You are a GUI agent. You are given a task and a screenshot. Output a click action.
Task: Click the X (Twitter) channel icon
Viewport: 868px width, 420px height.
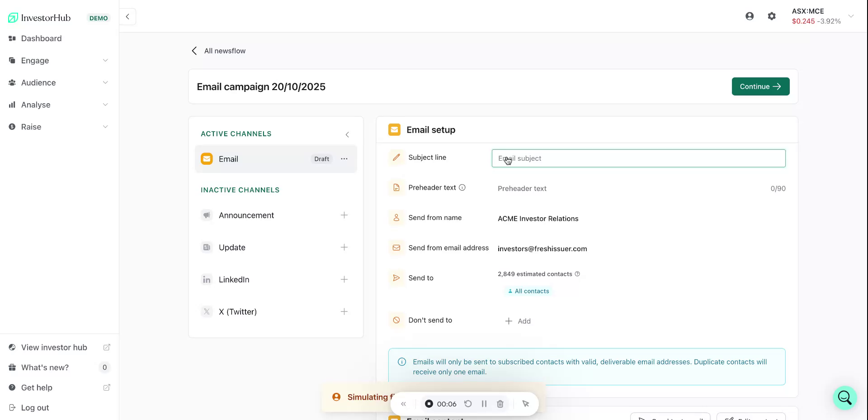coord(207,311)
